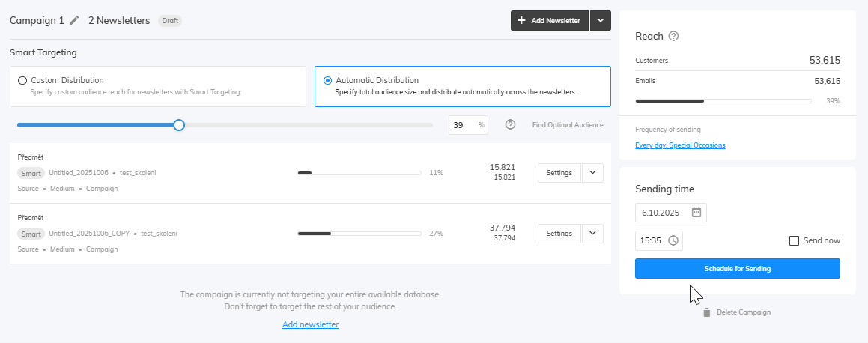
Task: Click the clock icon in the time field
Action: (673, 240)
